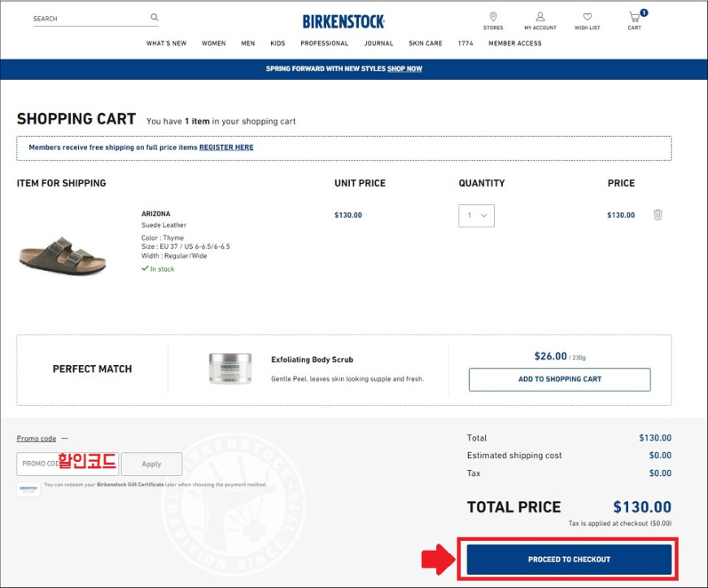Click the gift certificate card icon
Image resolution: width=708 pixels, height=588 pixels.
pyautogui.click(x=28, y=489)
